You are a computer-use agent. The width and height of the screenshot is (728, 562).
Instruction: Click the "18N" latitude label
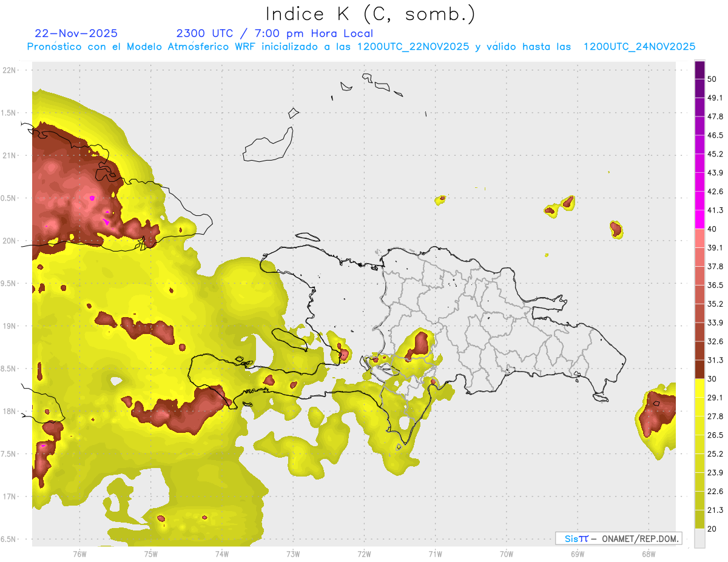pos(9,412)
